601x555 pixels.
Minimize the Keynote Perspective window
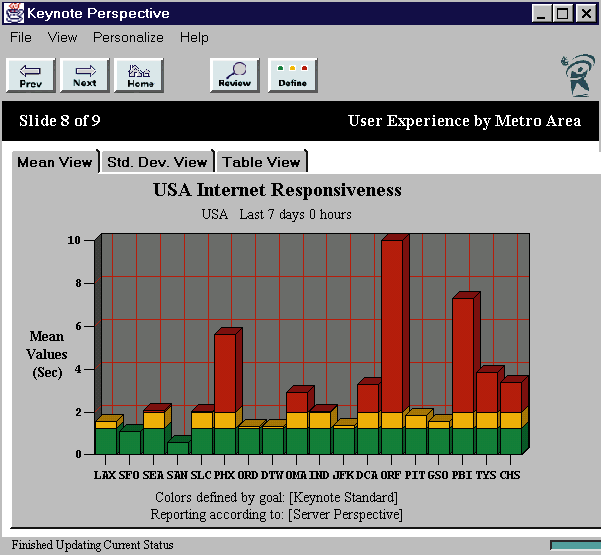point(542,14)
